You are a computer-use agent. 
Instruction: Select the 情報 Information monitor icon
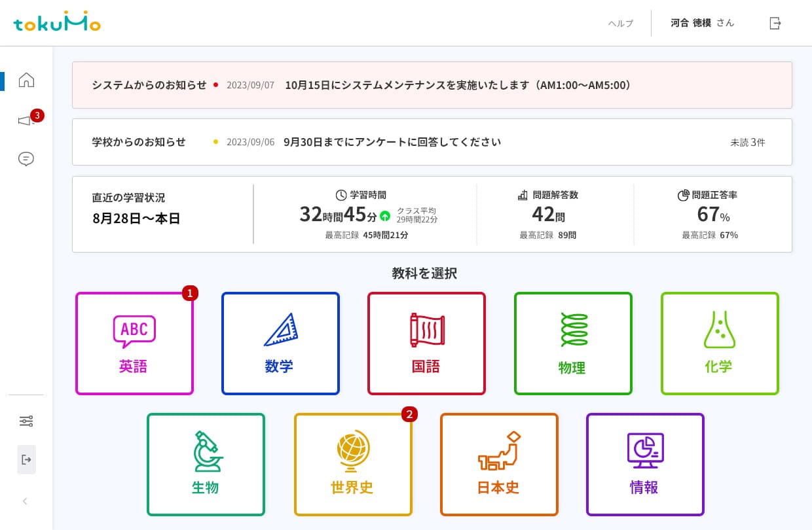pyautogui.click(x=645, y=451)
